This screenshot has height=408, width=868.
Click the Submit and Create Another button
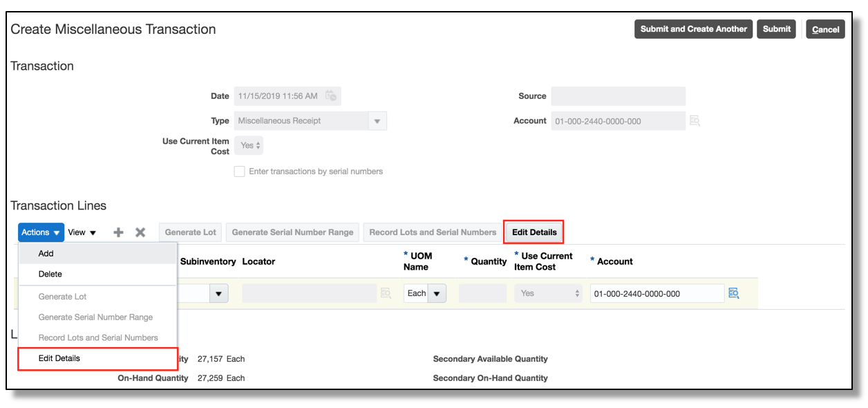pyautogui.click(x=693, y=29)
